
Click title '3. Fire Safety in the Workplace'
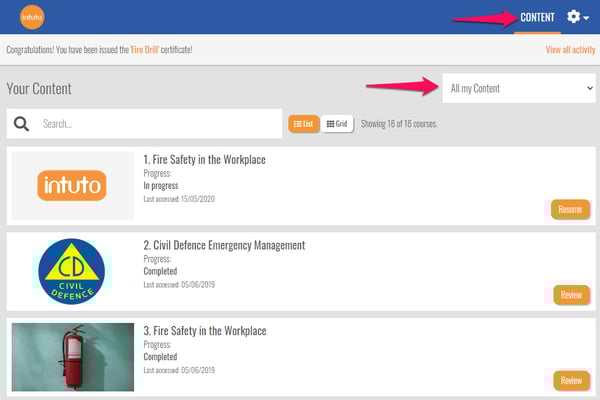point(205,331)
